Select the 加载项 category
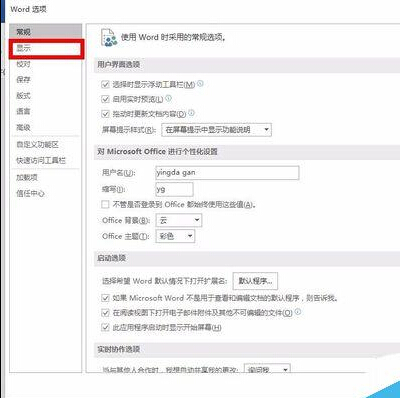Screen dimensions: 400x398 (45, 178)
